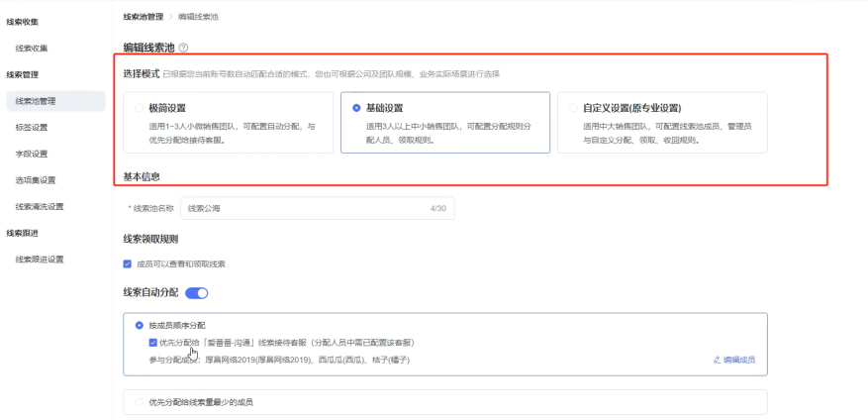Image resolution: width=868 pixels, height=420 pixels.
Task: Click the help icon beside 编辑线索池
Action: click(x=184, y=48)
